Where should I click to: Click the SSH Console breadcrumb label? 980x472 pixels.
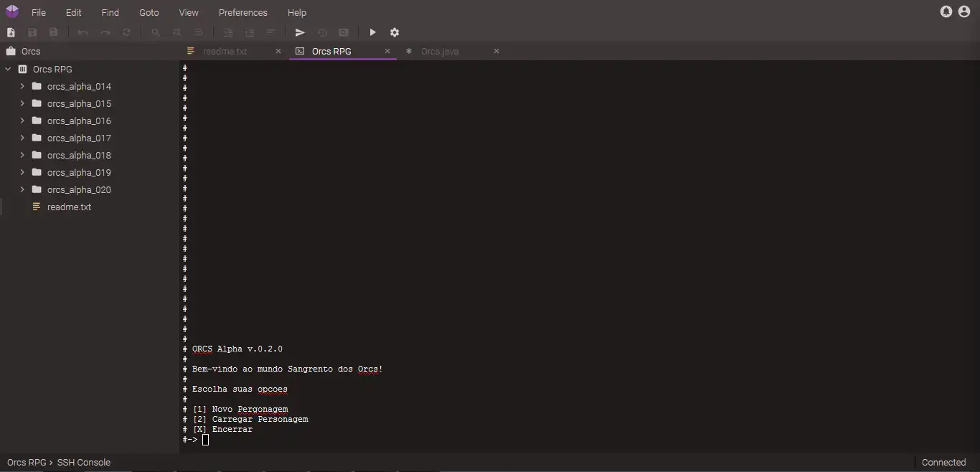point(84,463)
